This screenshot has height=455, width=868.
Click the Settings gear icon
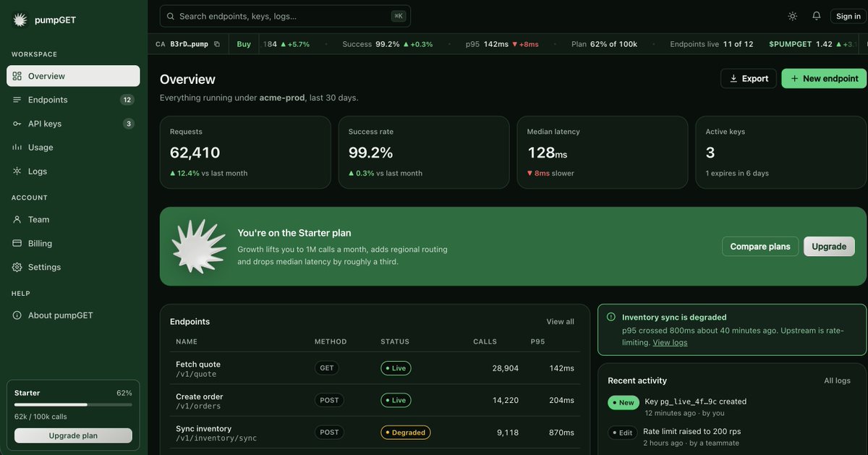(x=17, y=267)
